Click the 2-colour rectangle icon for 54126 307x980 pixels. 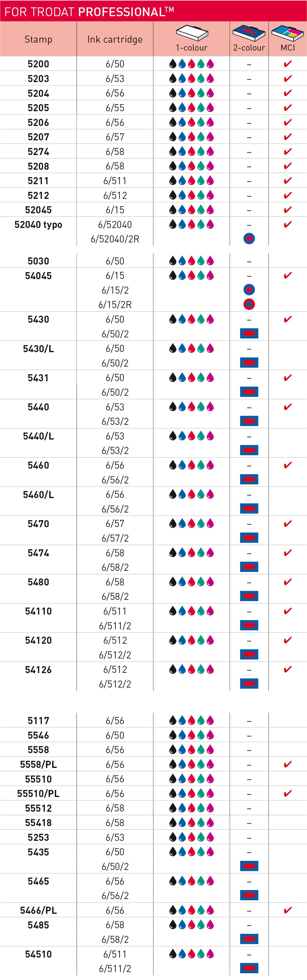point(249,684)
